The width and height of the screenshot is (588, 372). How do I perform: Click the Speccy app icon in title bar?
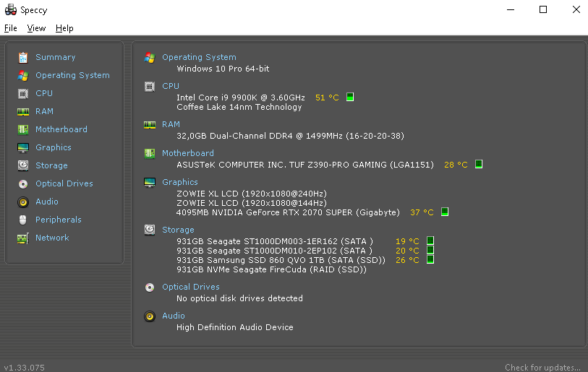[x=11, y=9]
